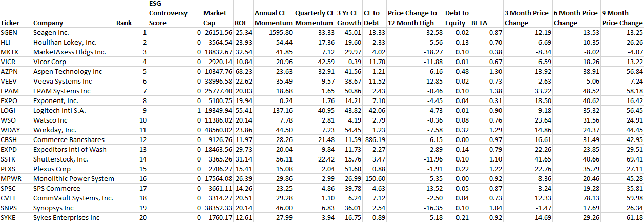Click Shutterstock's 9 month price change 69.41
The image size is (644, 222).
(633, 159)
